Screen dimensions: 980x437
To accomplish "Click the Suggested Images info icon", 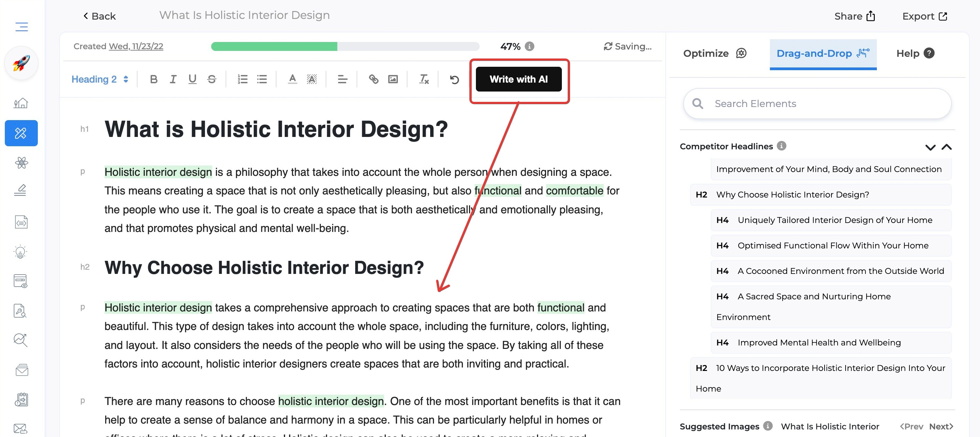I will pos(768,426).
